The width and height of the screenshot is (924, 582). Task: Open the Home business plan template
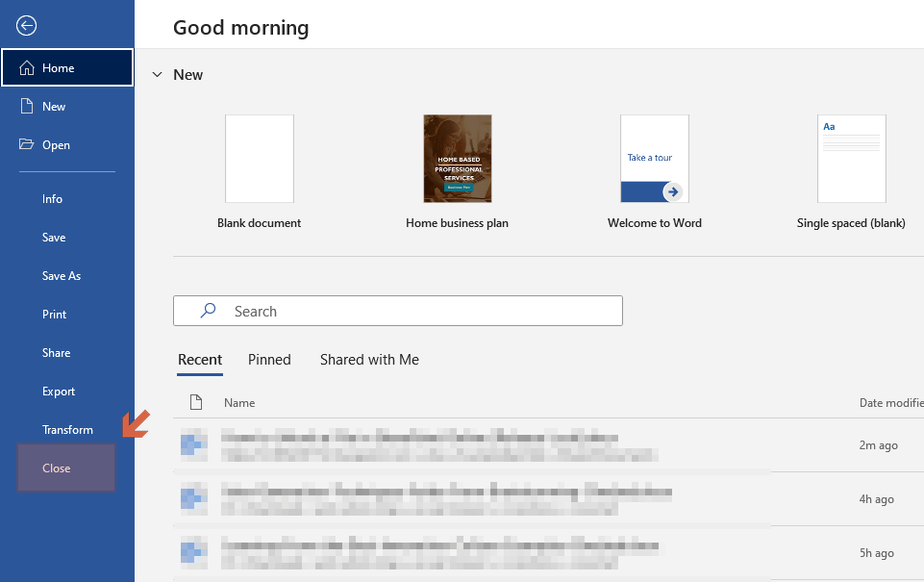(x=457, y=158)
